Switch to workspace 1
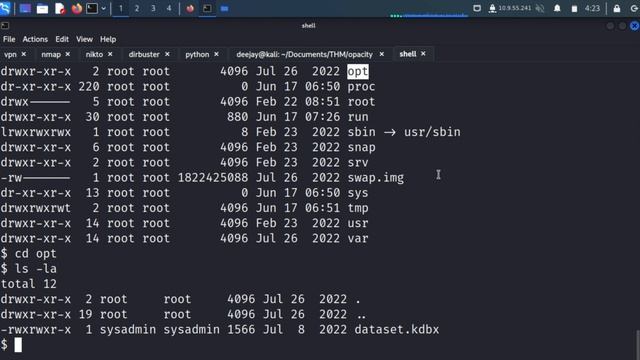 coord(121,9)
